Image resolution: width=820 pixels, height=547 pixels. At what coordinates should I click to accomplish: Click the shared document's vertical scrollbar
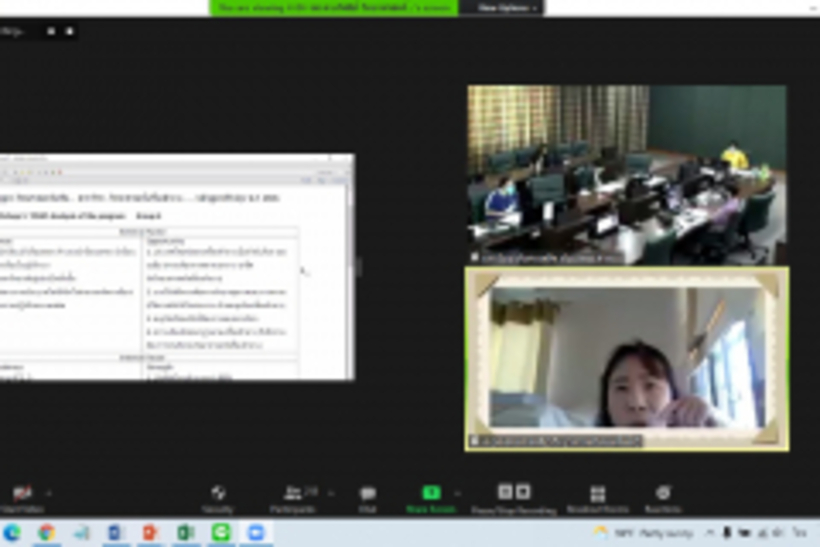(350, 282)
